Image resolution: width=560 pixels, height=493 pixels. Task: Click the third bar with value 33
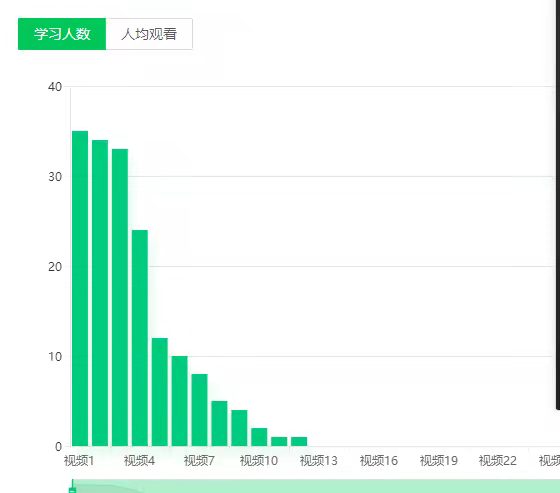pyautogui.click(x=120, y=298)
